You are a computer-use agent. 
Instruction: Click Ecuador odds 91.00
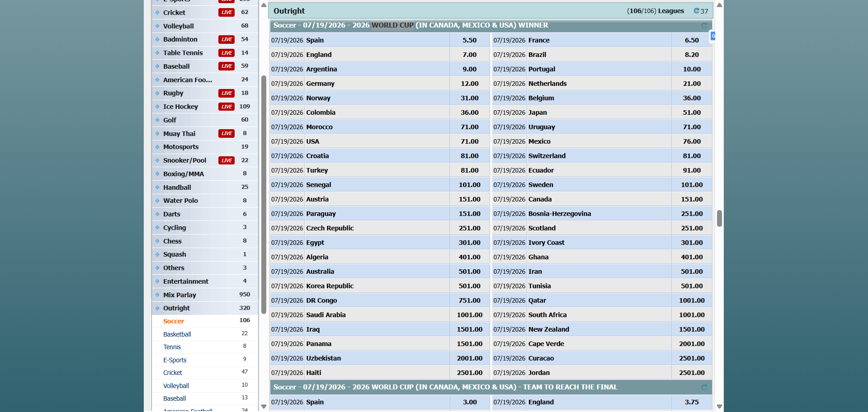coord(692,170)
